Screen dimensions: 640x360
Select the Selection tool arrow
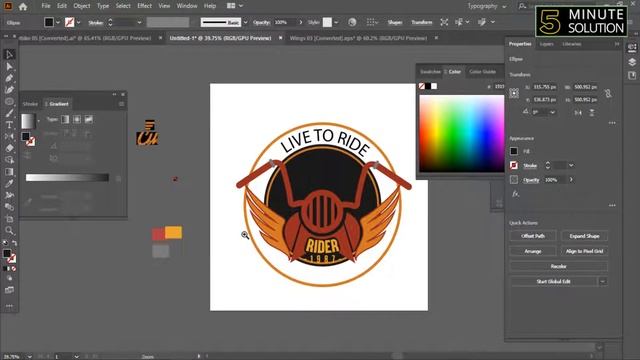(x=9, y=54)
